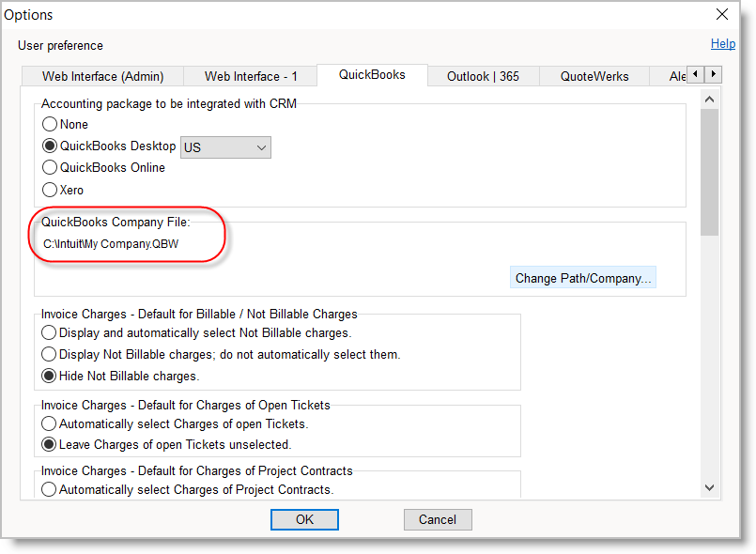Click the Change Path/Company button

tap(582, 278)
